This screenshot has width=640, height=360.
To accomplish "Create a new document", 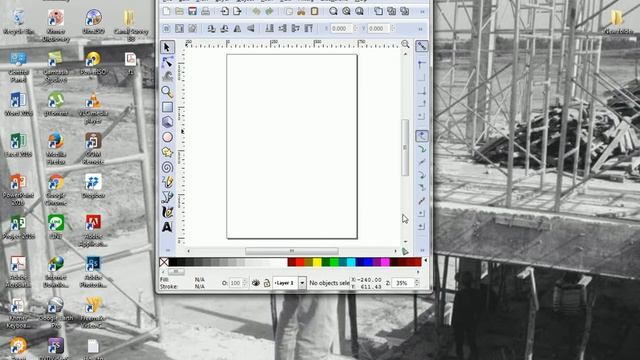I will [x=167, y=11].
